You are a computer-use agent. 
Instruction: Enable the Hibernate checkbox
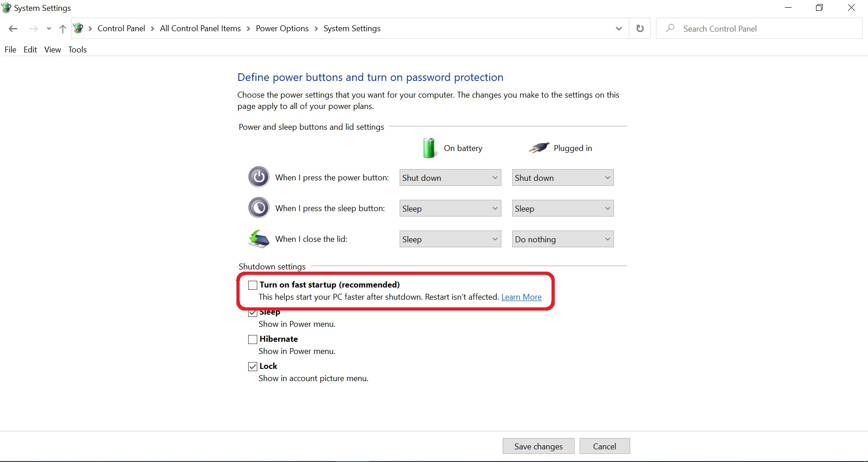[252, 339]
